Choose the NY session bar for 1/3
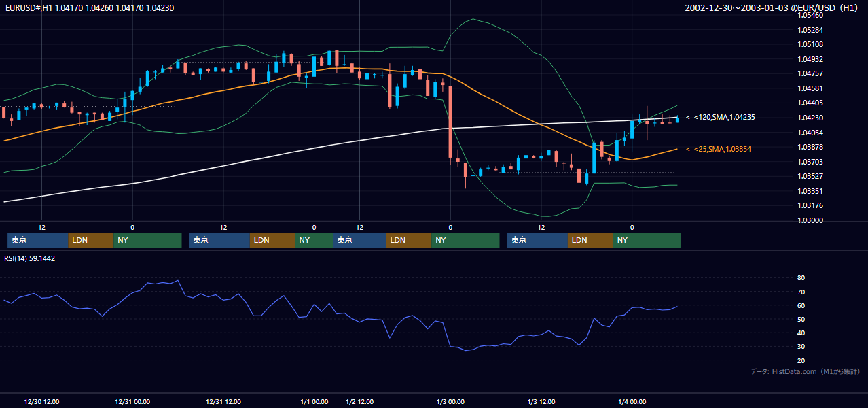Viewport: 868px width, 408px height. tap(647, 240)
